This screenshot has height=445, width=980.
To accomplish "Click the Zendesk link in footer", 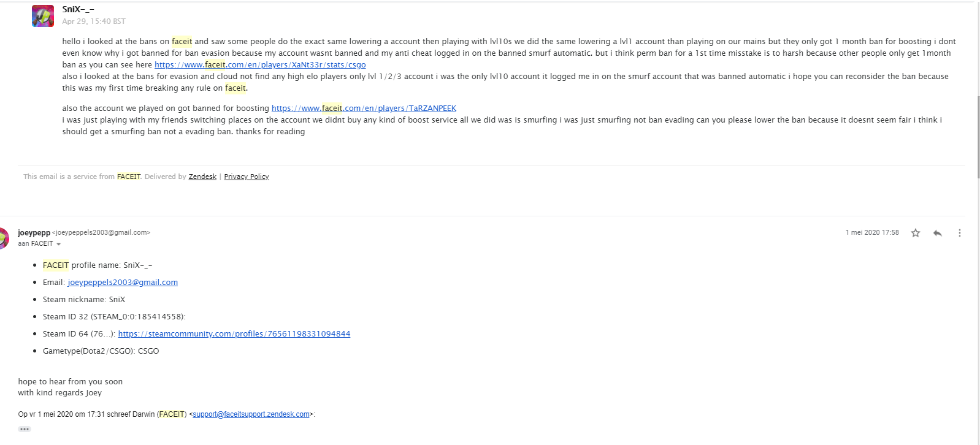I will point(202,177).
